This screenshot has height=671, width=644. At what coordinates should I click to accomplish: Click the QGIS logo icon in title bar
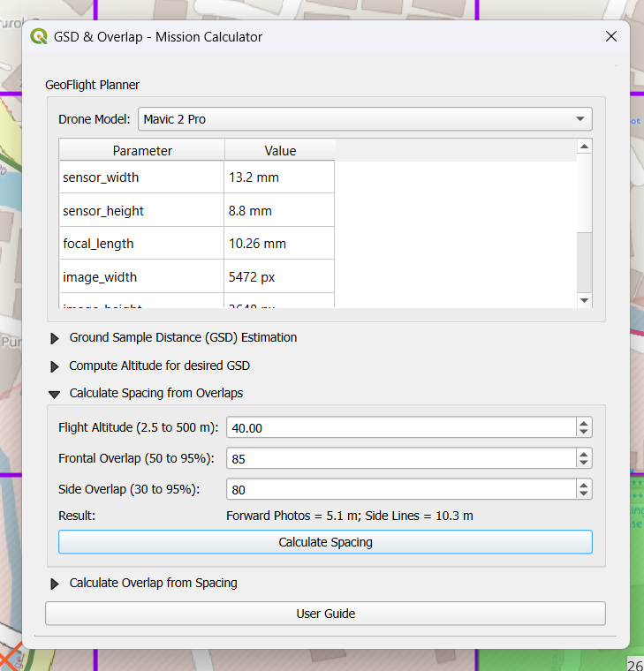[39, 37]
